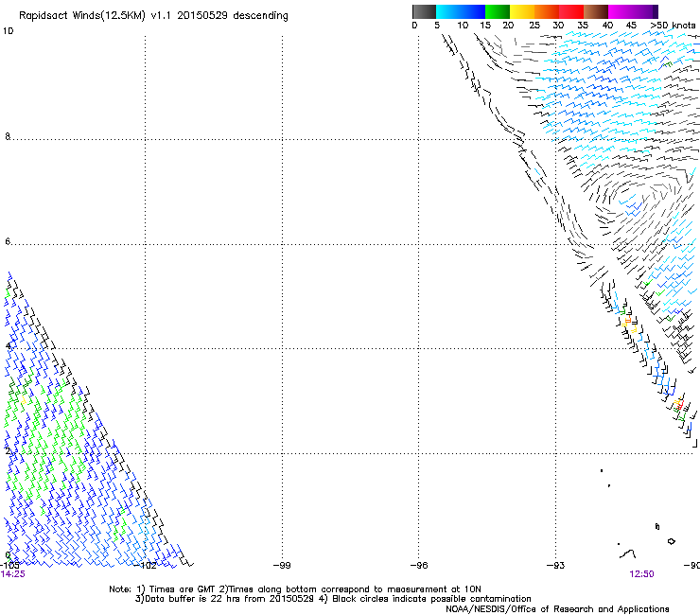The width and height of the screenshot is (700, 615).
Task: Pick the yellow 20-25 knots color segment
Action: [522, 11]
